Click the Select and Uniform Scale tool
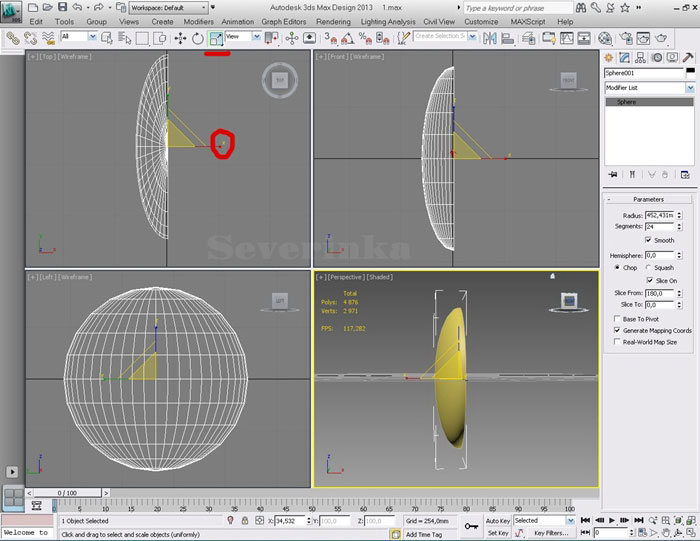This screenshot has height=541, width=700. pyautogui.click(x=215, y=38)
